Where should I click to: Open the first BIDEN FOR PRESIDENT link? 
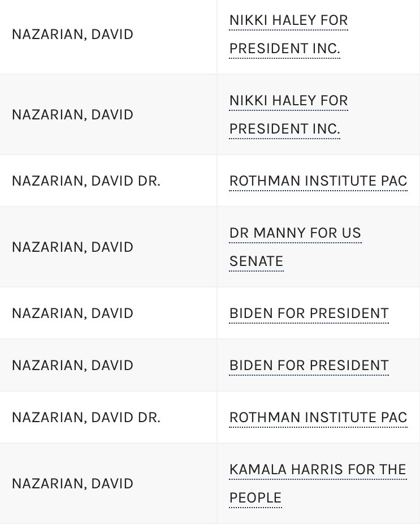[309, 313]
